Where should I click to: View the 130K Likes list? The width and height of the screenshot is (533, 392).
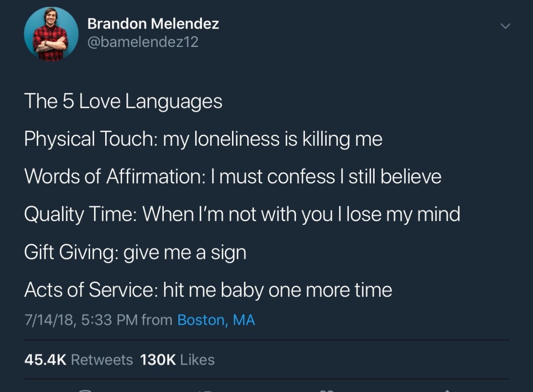click(x=177, y=360)
